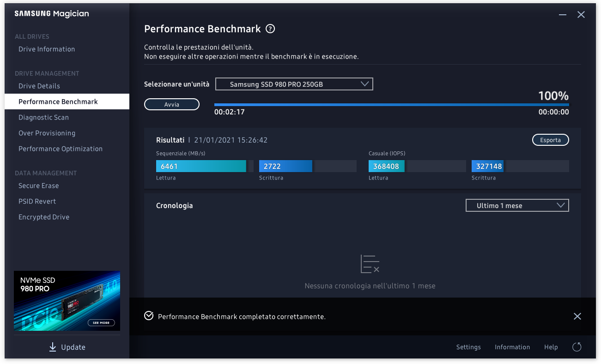
Task: Open Drive Information in the sidebar
Action: (x=47, y=49)
